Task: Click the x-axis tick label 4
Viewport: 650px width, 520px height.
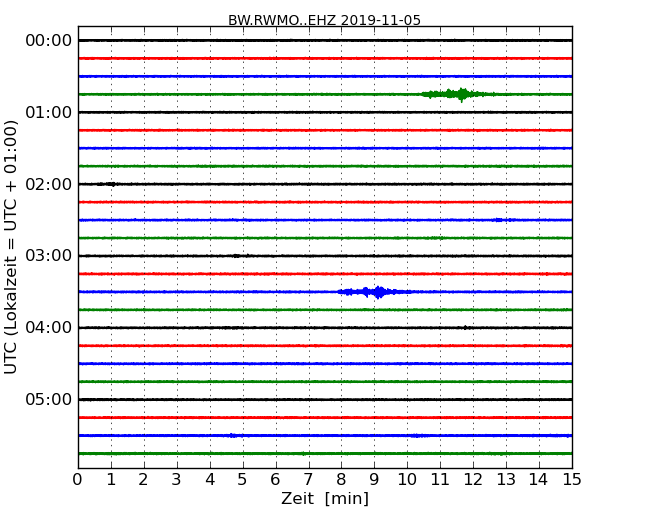Action: (210, 479)
